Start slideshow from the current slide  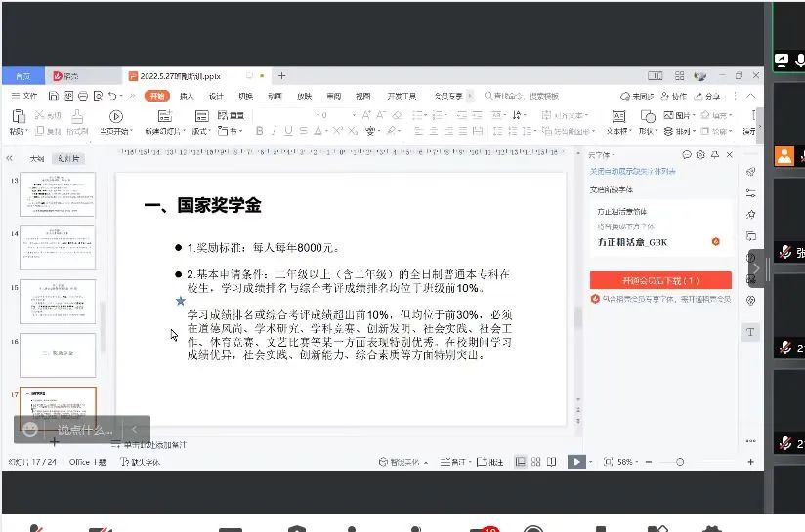[115, 116]
